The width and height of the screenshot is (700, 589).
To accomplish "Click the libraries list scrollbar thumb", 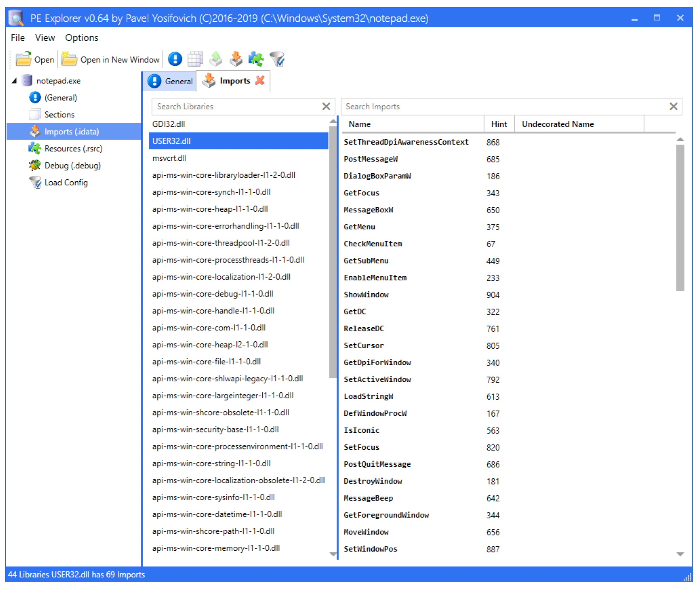I will click(x=333, y=251).
